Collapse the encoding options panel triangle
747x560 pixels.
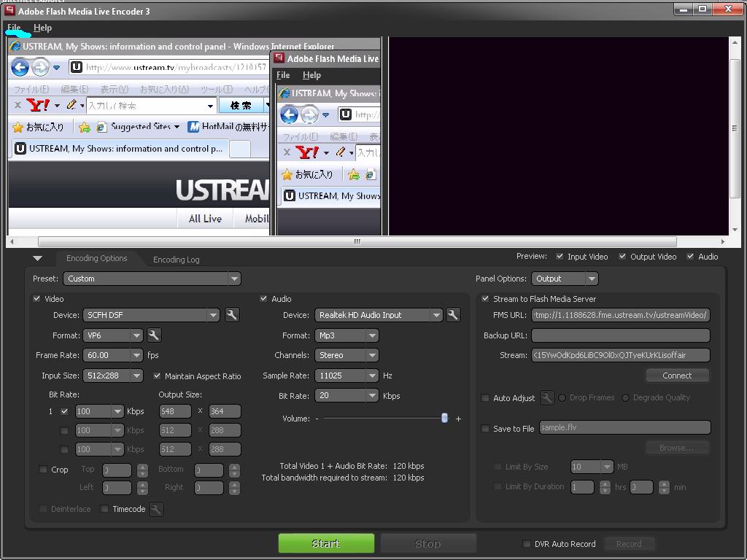[38, 258]
